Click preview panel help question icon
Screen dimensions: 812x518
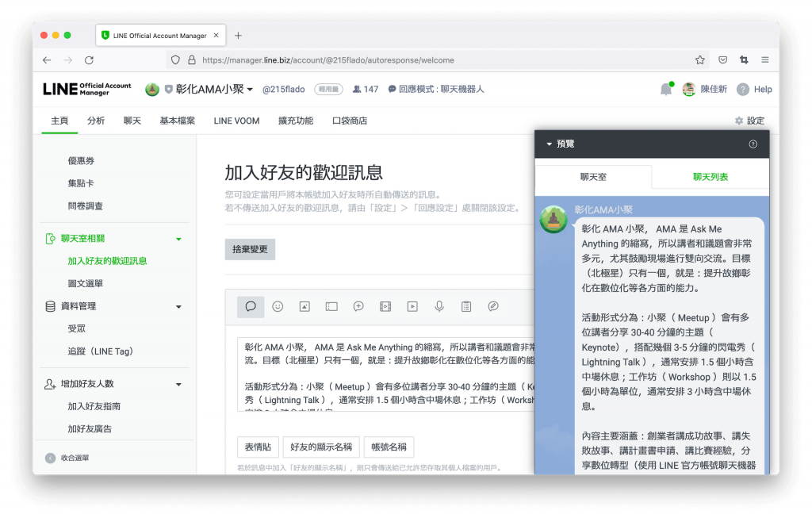(x=753, y=144)
